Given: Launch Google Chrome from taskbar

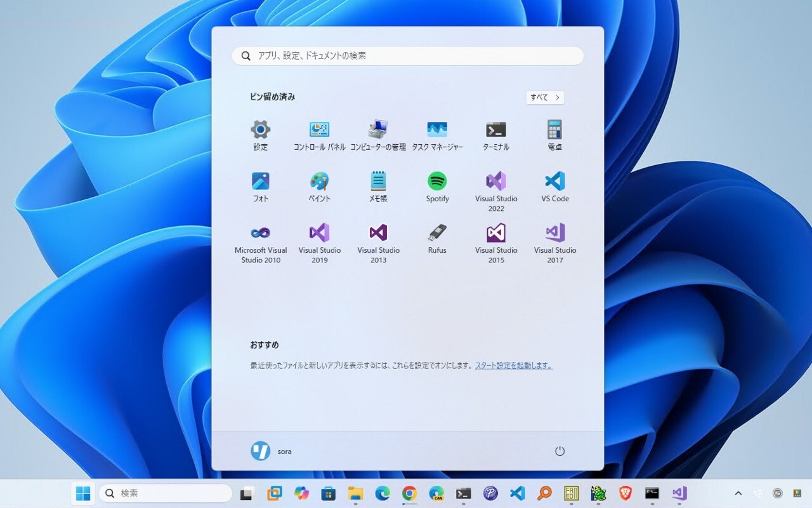Looking at the screenshot, I should [x=409, y=493].
